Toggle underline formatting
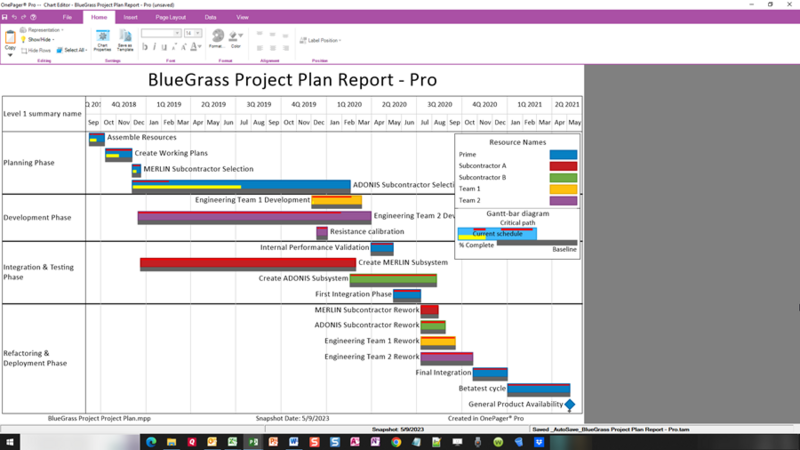The width and height of the screenshot is (800, 450). (x=164, y=47)
